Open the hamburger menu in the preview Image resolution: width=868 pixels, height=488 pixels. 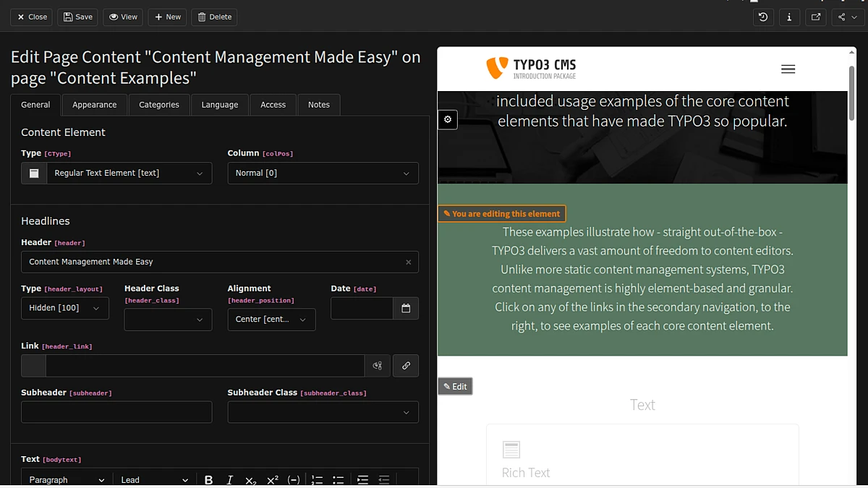788,69
